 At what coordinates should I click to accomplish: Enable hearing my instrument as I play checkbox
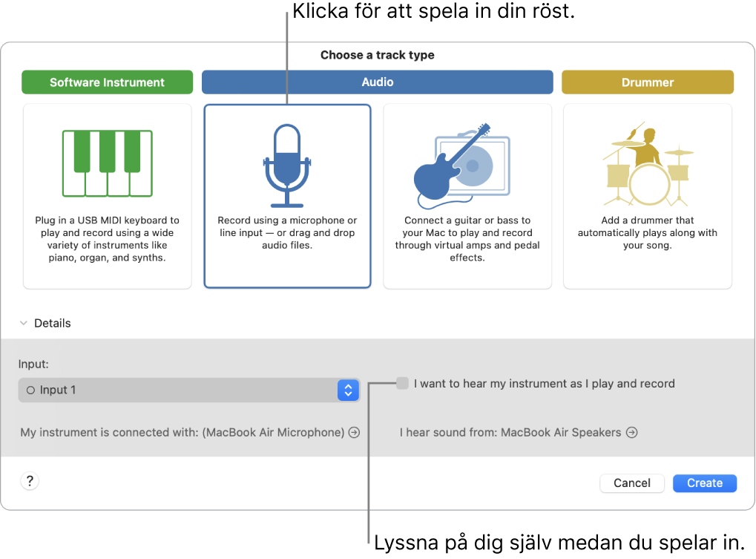pyautogui.click(x=402, y=384)
